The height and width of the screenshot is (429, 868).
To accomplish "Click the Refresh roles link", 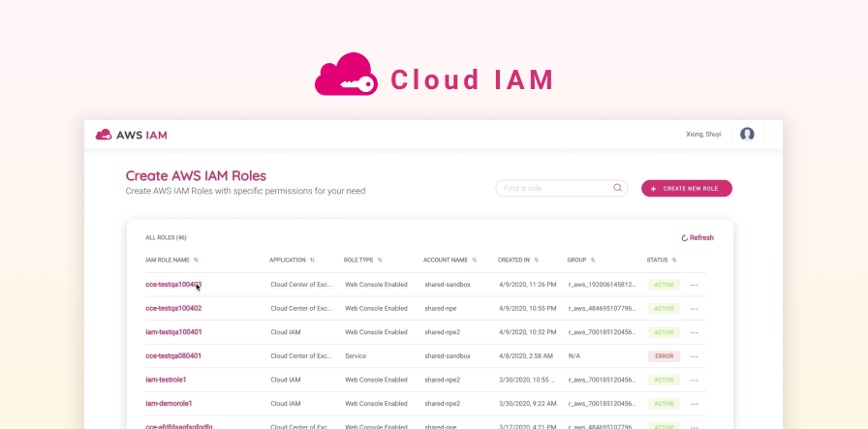I will (x=697, y=237).
